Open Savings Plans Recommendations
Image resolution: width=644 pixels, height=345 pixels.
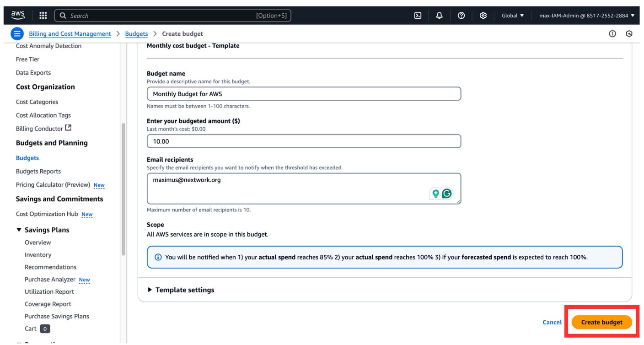[x=51, y=267]
